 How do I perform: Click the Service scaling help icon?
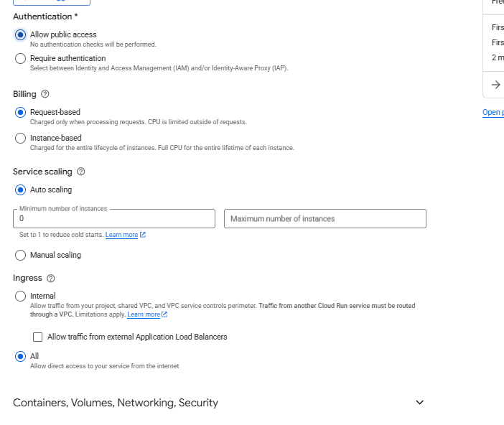80,172
